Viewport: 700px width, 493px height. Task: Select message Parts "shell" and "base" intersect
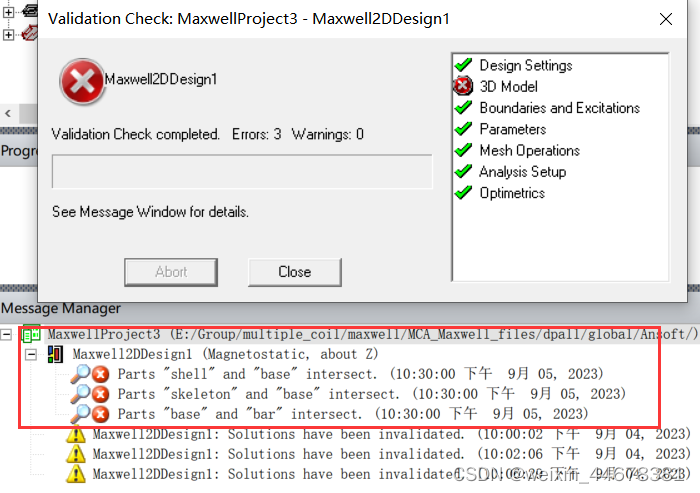pos(360,374)
